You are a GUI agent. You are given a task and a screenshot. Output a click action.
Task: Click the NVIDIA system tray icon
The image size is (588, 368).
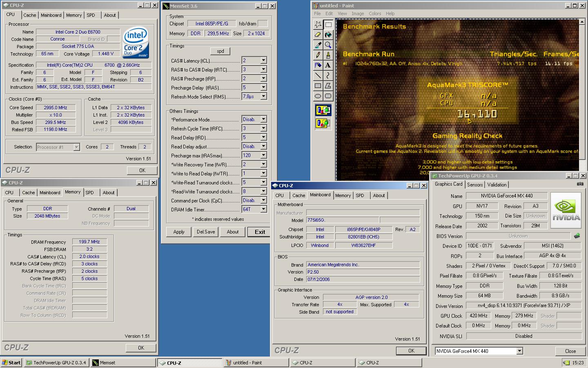coord(566,362)
